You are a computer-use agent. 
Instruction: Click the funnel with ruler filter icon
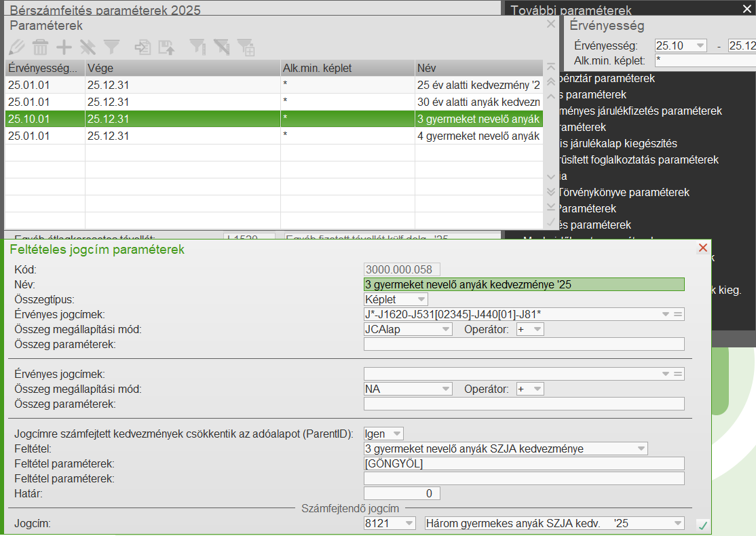(x=197, y=47)
